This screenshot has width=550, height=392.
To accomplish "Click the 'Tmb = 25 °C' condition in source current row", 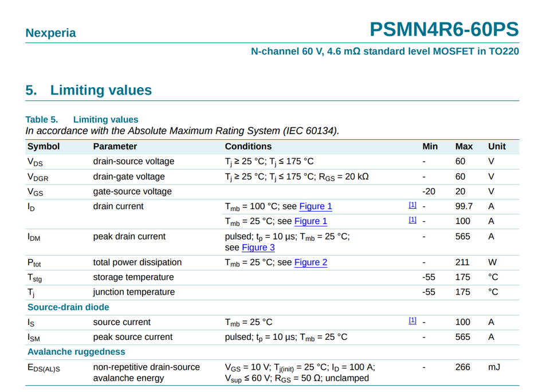I will pyautogui.click(x=248, y=322).
